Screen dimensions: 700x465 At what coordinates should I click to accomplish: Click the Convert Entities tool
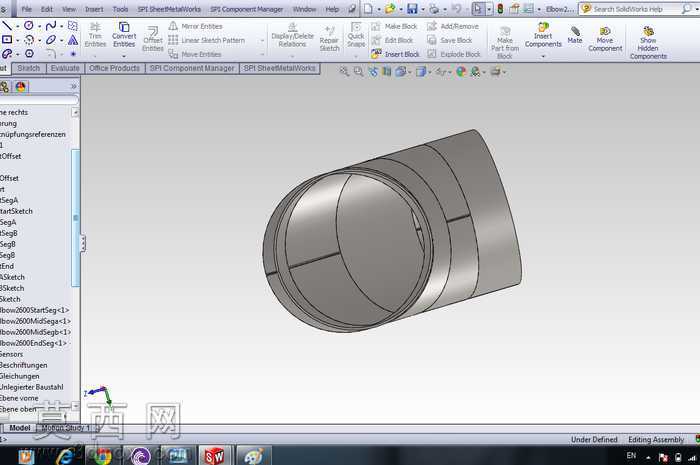pos(124,35)
